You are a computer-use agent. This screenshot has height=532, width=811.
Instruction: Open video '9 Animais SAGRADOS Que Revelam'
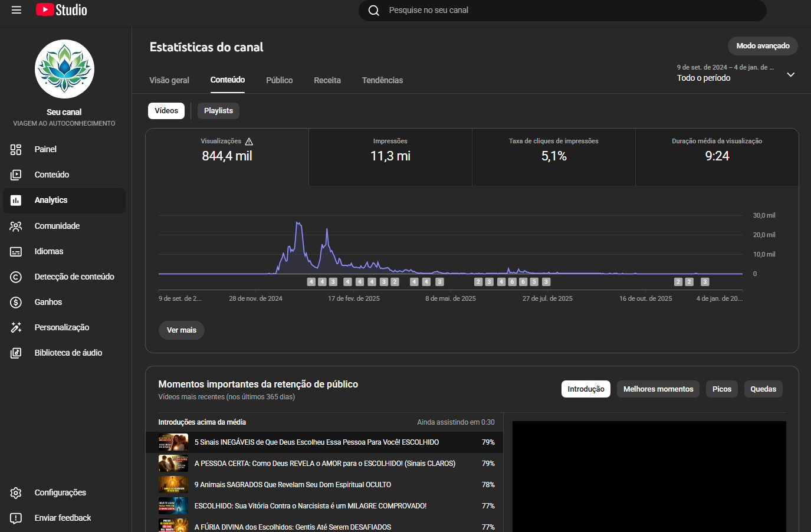click(324, 485)
